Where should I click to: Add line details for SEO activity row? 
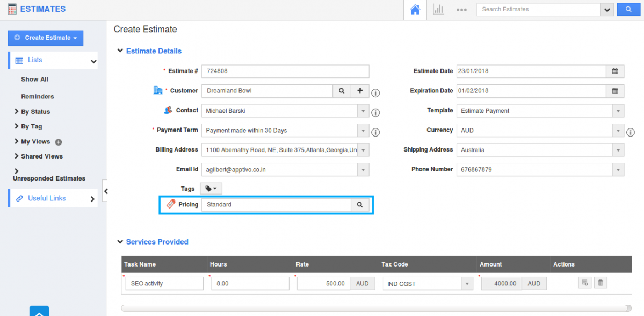pos(584,283)
